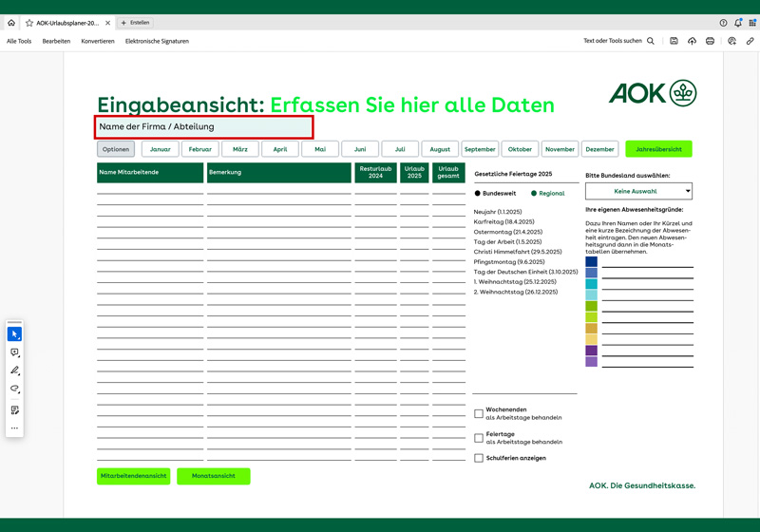Open the apps grid icon

[752, 23]
